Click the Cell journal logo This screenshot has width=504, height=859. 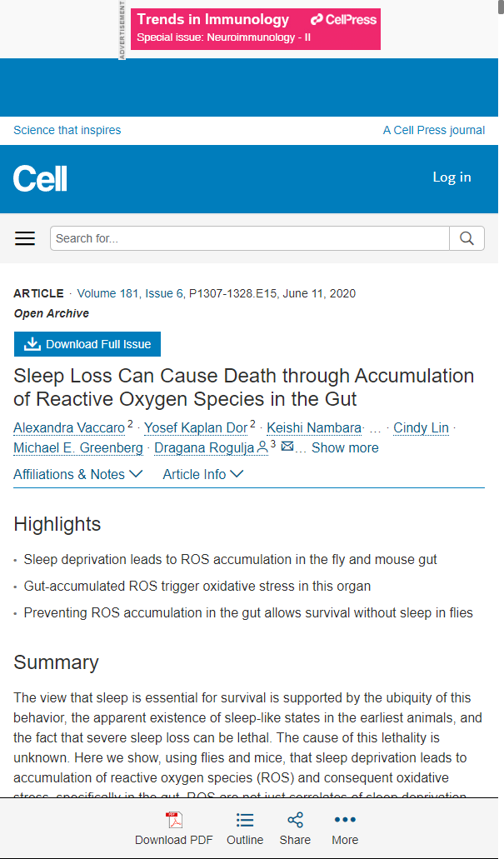[40, 178]
